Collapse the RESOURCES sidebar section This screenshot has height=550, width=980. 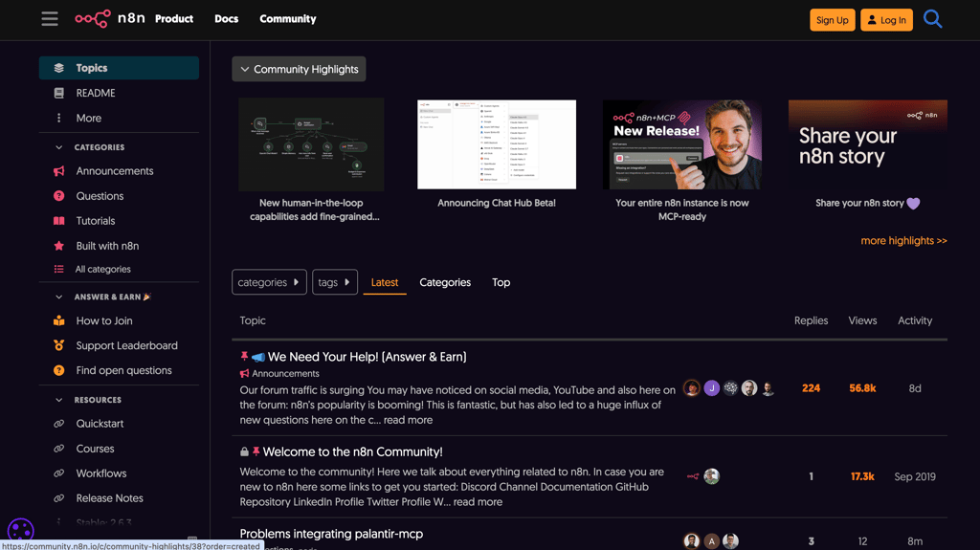58,400
